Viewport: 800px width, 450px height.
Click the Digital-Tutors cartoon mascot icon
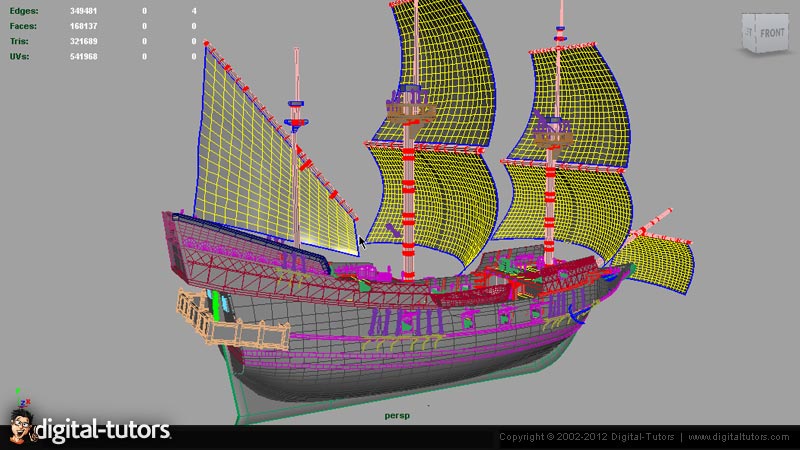point(18,428)
